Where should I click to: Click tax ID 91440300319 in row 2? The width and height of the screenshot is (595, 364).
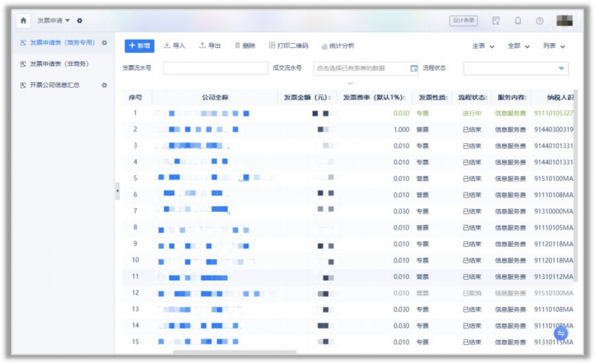pos(554,130)
